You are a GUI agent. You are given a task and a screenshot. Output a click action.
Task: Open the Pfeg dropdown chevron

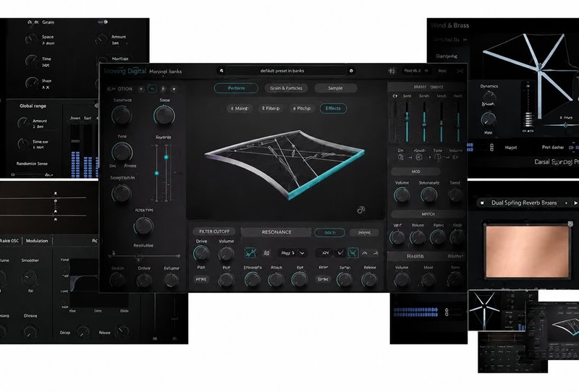pos(302,253)
